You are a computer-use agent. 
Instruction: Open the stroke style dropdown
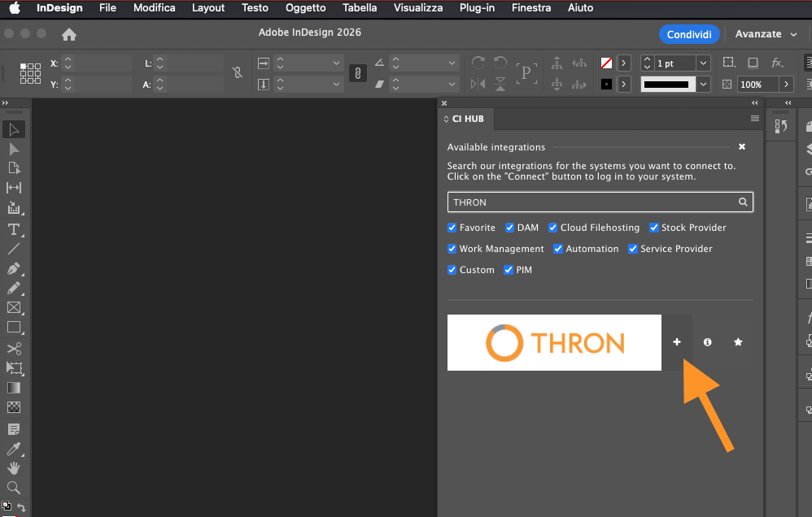tap(703, 84)
